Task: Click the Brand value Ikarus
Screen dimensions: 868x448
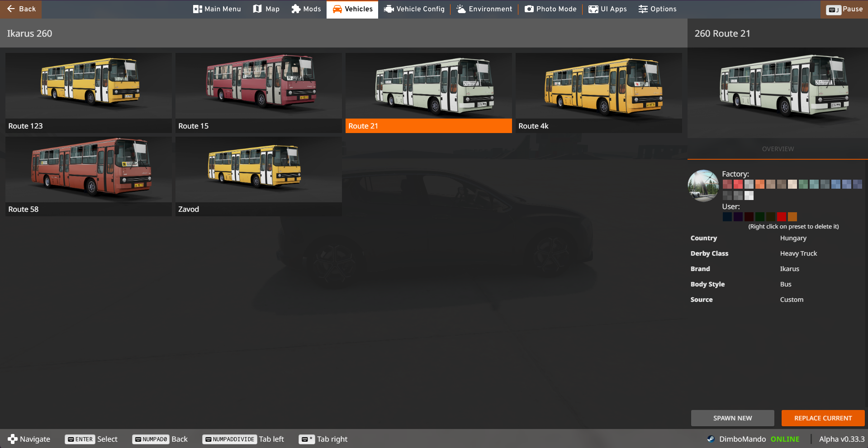Action: click(789, 269)
